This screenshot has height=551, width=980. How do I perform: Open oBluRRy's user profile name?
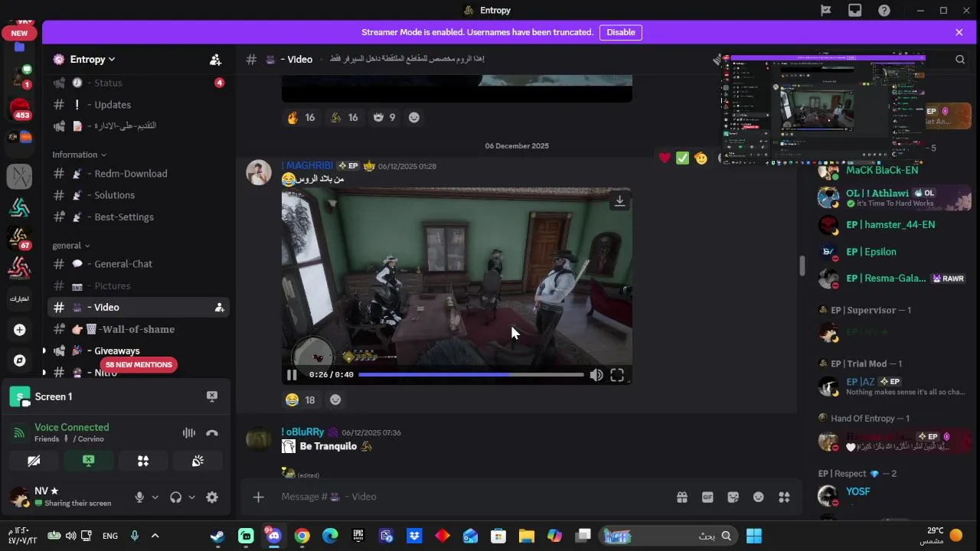pyautogui.click(x=302, y=432)
